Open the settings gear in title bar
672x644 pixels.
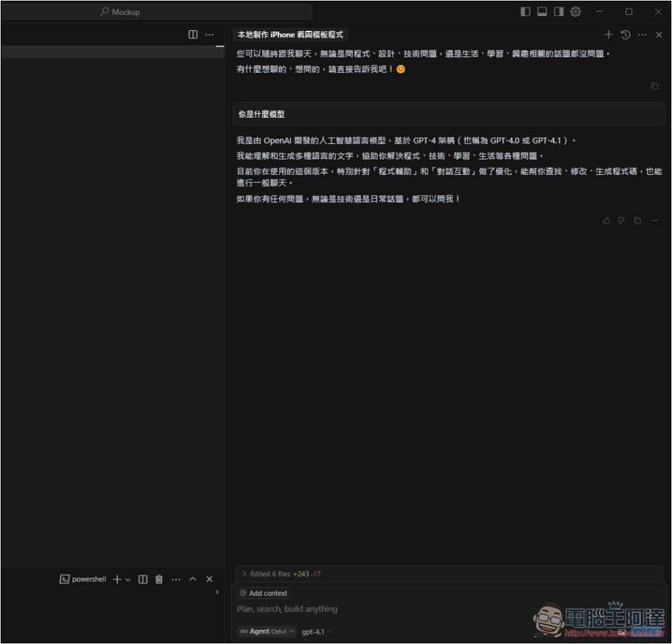coord(575,11)
